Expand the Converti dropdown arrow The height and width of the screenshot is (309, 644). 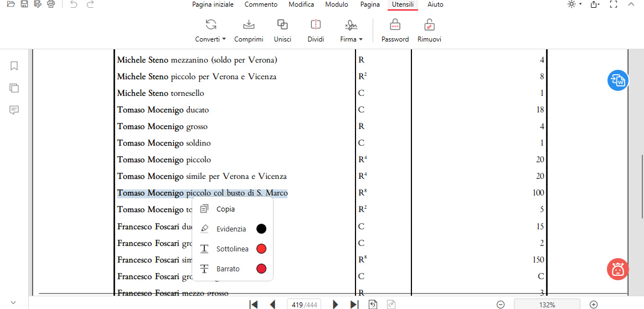tap(224, 39)
